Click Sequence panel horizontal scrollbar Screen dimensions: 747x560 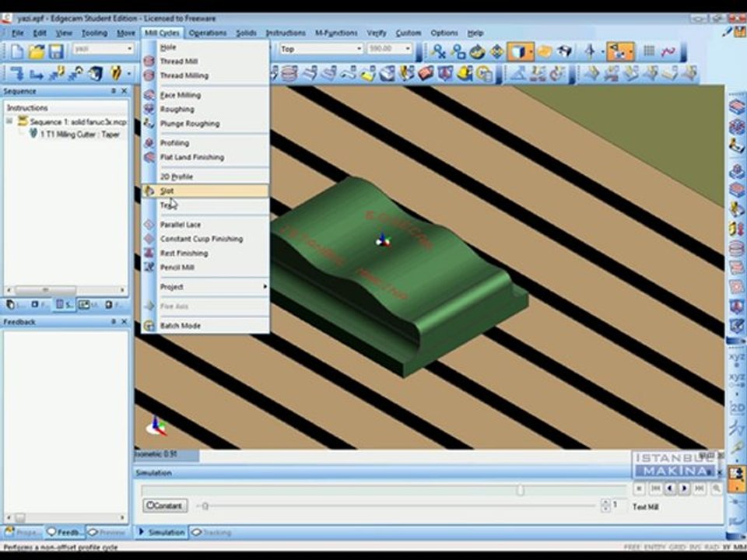[65, 289]
